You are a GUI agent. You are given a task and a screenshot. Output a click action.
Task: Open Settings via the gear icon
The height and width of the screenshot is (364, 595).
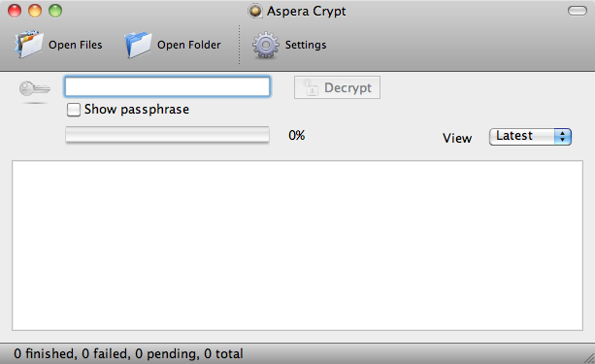click(266, 45)
